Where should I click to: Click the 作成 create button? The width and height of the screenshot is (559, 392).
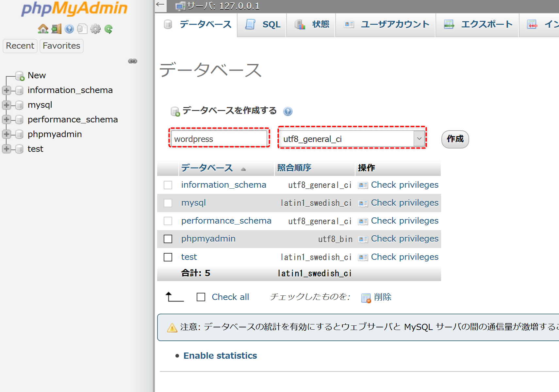(455, 139)
